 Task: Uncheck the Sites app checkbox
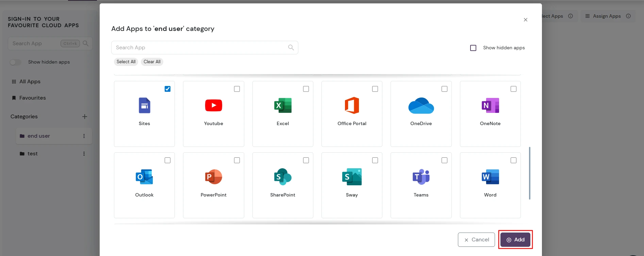(167, 89)
